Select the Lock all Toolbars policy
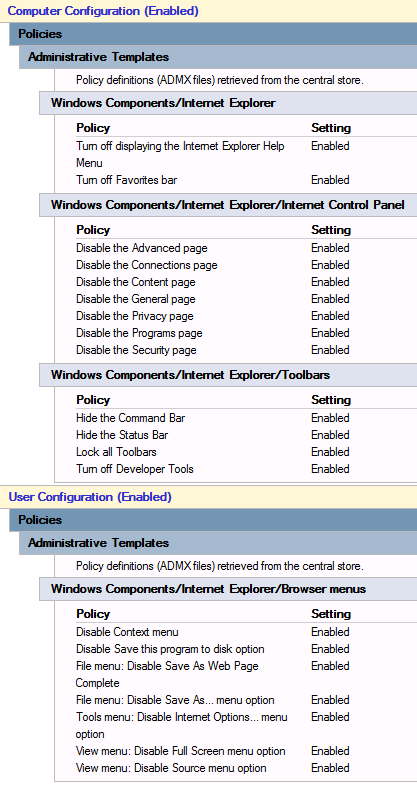 116,452
